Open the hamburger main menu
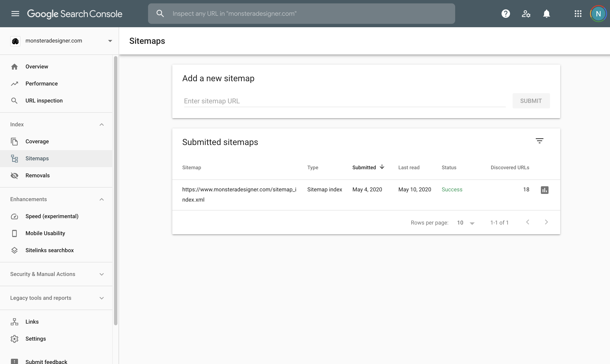Image resolution: width=610 pixels, height=364 pixels. (15, 14)
